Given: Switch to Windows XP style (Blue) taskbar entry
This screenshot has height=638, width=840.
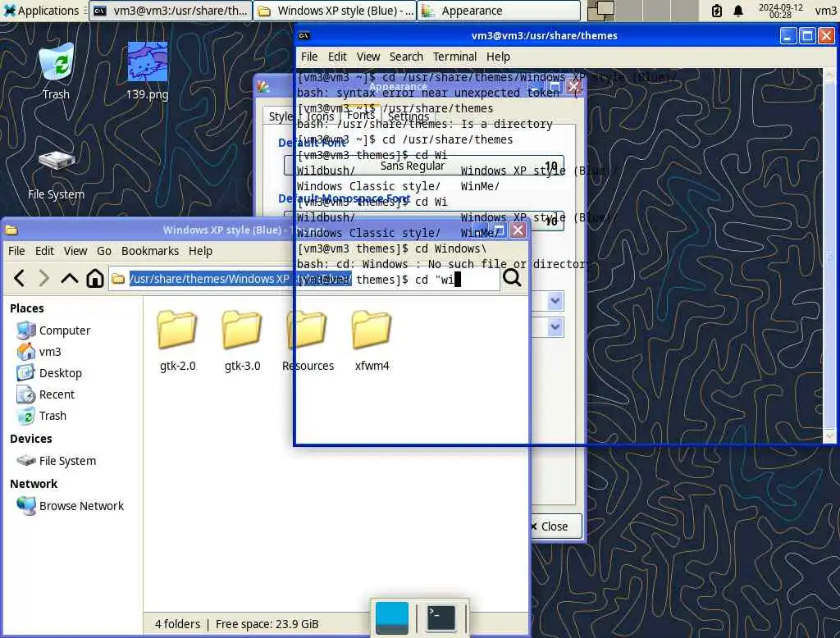Looking at the screenshot, I should tap(336, 10).
